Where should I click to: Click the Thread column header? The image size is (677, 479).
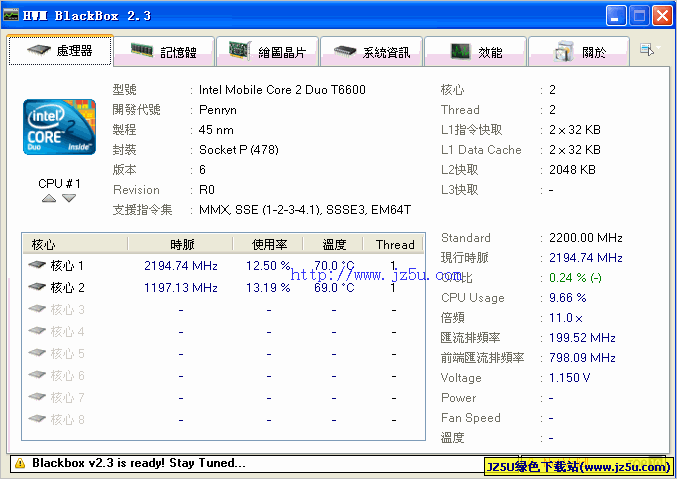(x=393, y=244)
